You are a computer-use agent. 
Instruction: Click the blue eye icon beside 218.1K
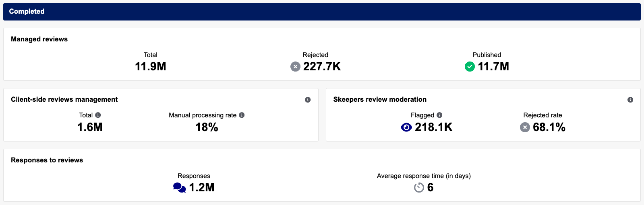[x=406, y=127]
